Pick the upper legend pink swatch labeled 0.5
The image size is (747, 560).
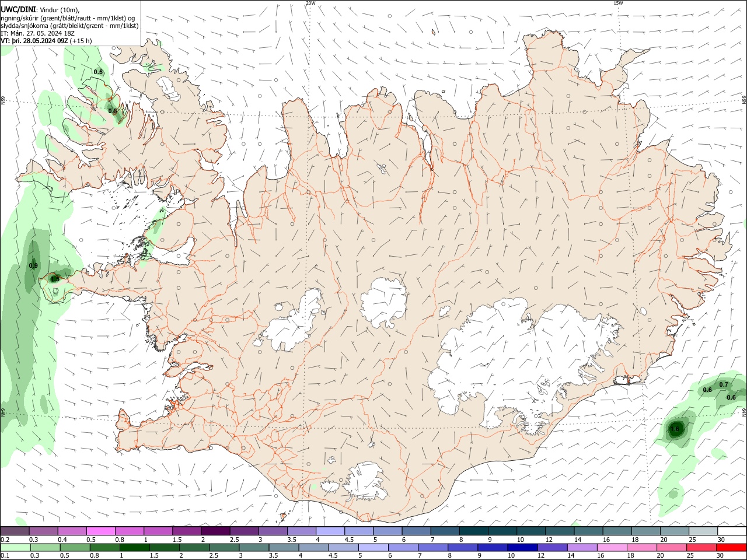tap(100, 531)
